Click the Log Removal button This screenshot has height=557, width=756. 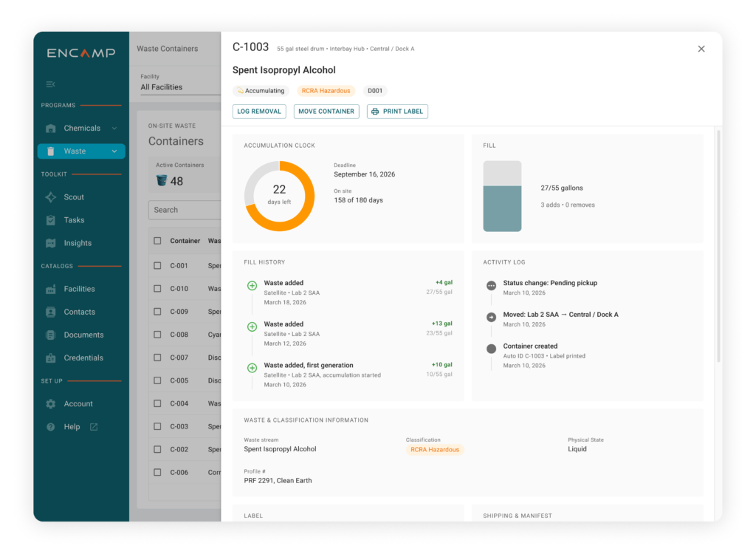click(259, 112)
